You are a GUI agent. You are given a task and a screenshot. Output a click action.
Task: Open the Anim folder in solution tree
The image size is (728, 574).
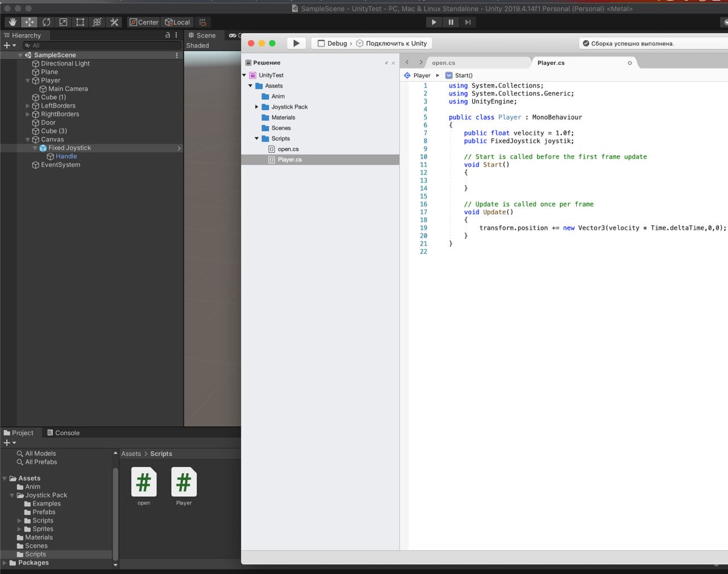tap(273, 97)
